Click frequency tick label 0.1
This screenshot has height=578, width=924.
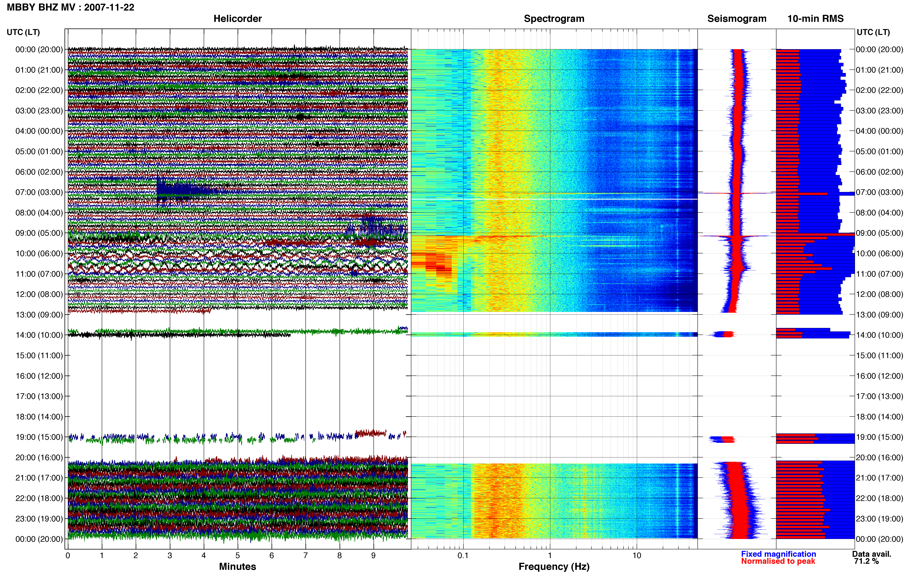tap(463, 555)
